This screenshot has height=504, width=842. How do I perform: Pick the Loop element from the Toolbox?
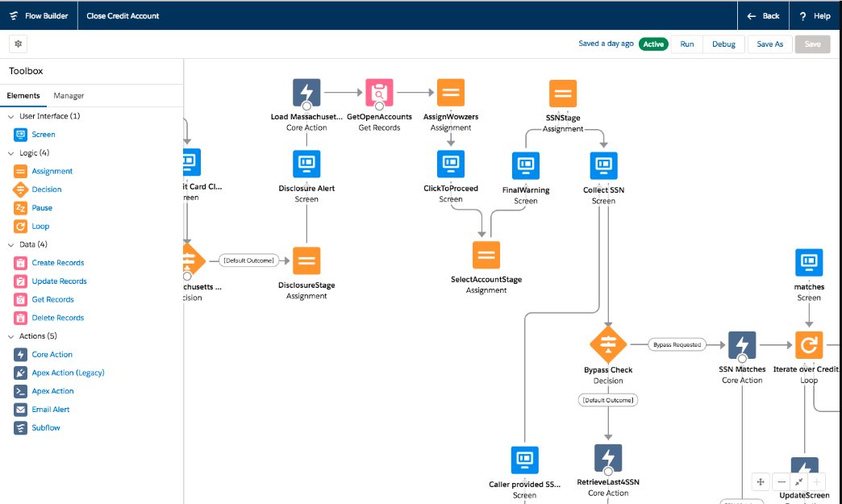click(x=40, y=227)
